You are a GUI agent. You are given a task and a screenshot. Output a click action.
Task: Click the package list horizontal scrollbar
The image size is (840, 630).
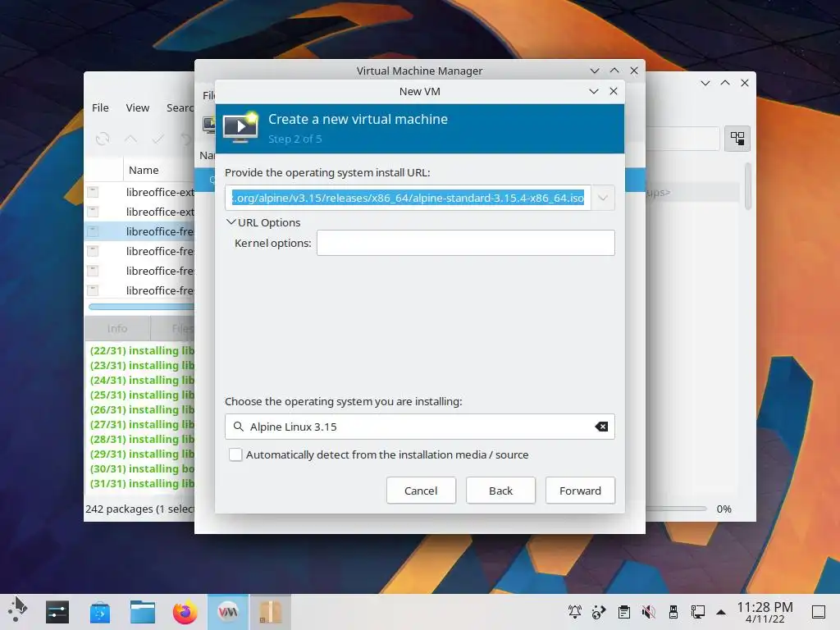click(x=141, y=307)
